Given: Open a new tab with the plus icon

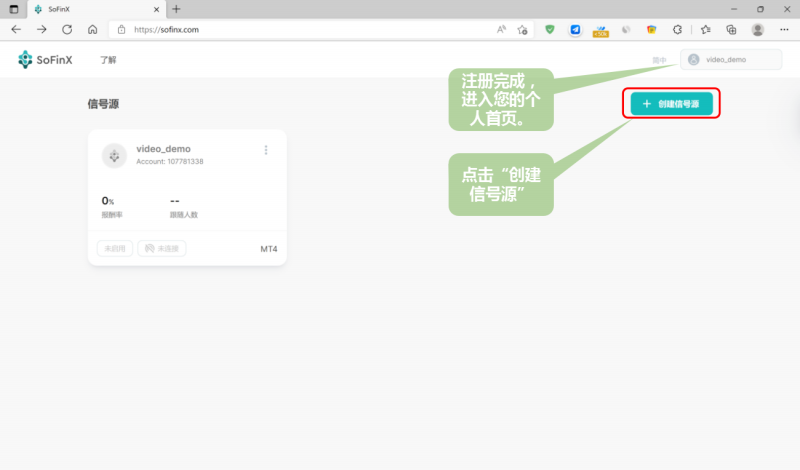Looking at the screenshot, I should [x=176, y=9].
